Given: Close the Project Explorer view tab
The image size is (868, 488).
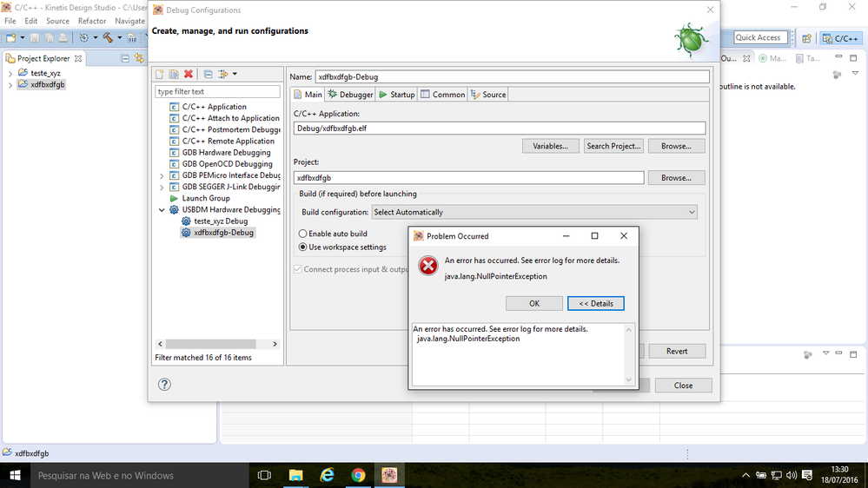Looking at the screenshot, I should (78, 58).
